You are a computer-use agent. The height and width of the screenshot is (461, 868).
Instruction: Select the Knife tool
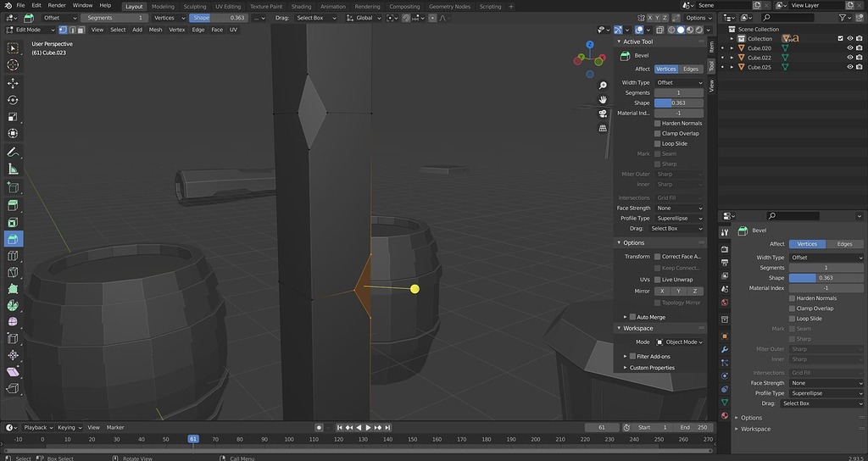(13, 272)
